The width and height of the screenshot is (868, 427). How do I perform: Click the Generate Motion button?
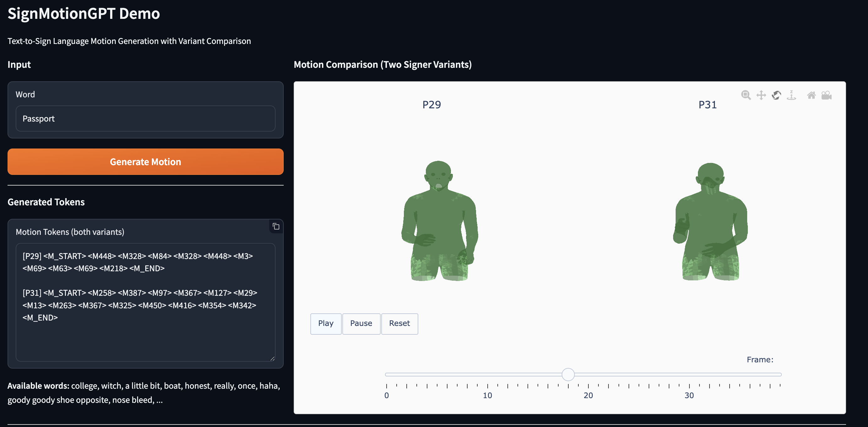click(x=145, y=162)
